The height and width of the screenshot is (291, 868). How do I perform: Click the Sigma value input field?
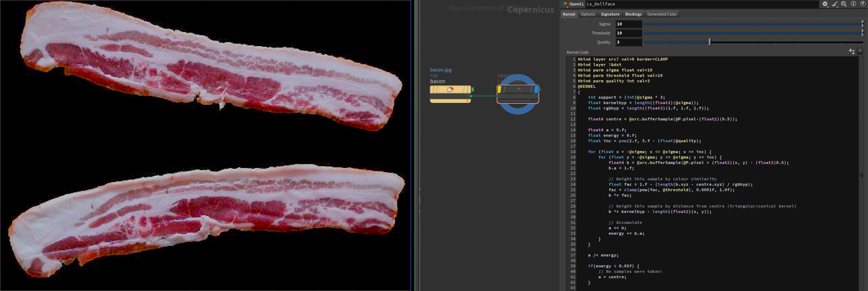[629, 24]
